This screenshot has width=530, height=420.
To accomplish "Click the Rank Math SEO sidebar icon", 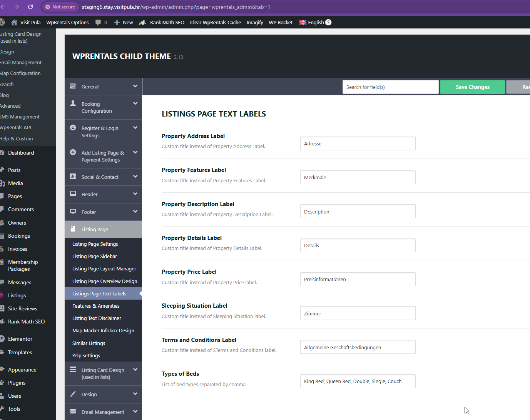I will tap(2, 321).
